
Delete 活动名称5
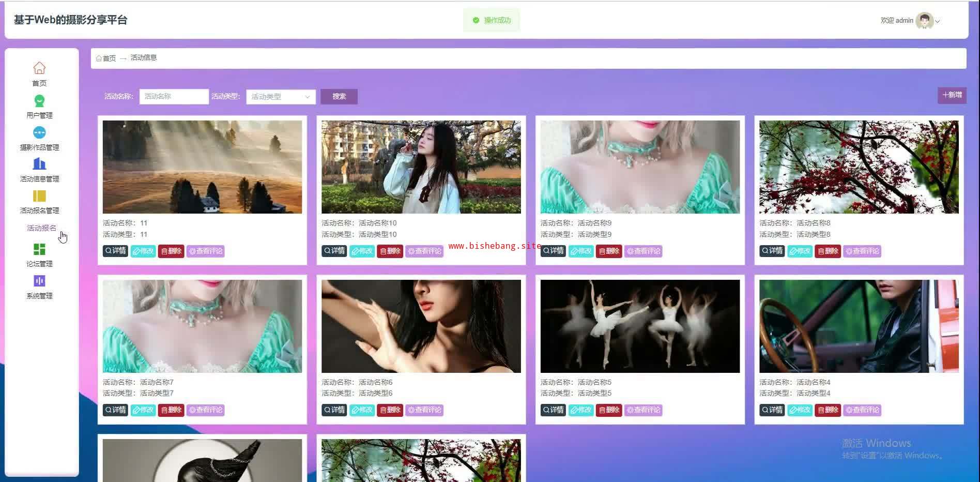(x=609, y=410)
